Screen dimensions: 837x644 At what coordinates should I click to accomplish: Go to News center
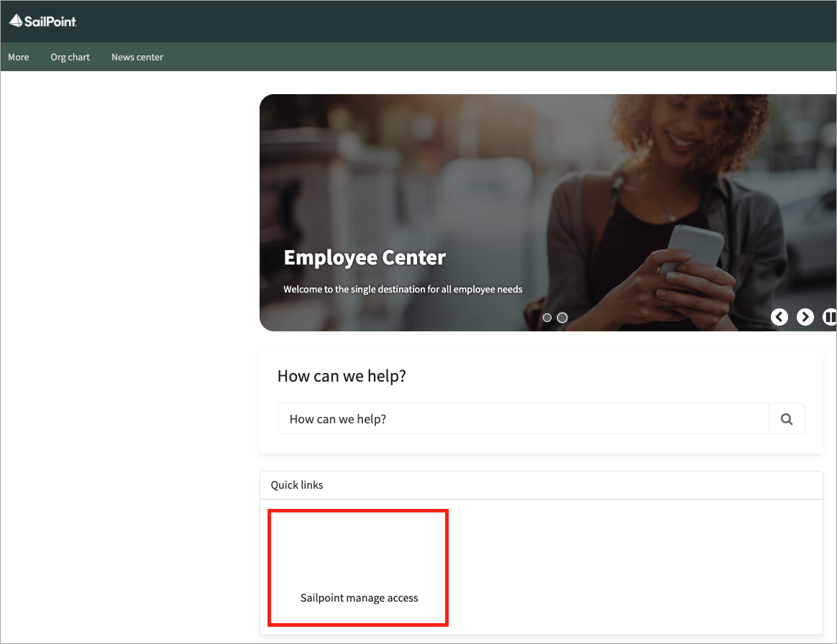pyautogui.click(x=137, y=57)
